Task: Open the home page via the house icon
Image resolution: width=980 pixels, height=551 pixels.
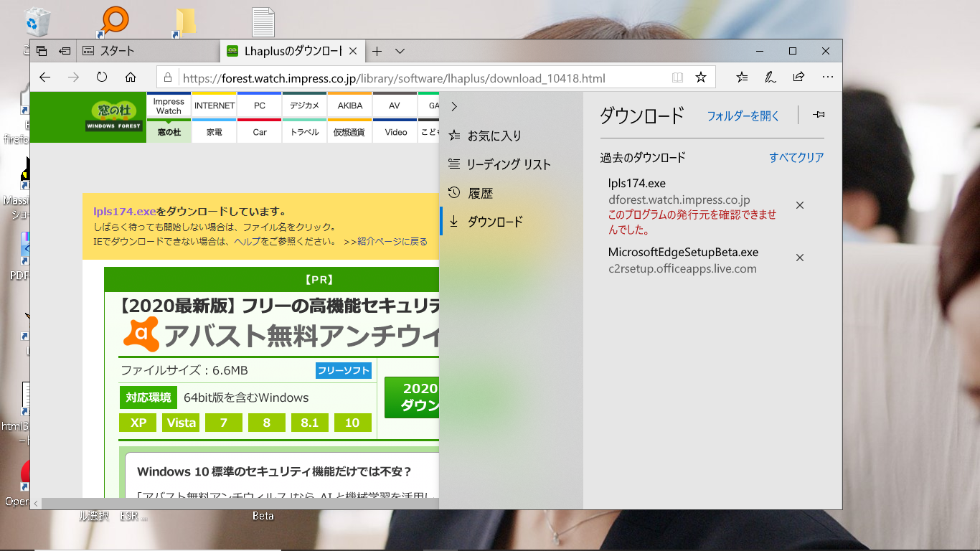Action: [131, 77]
